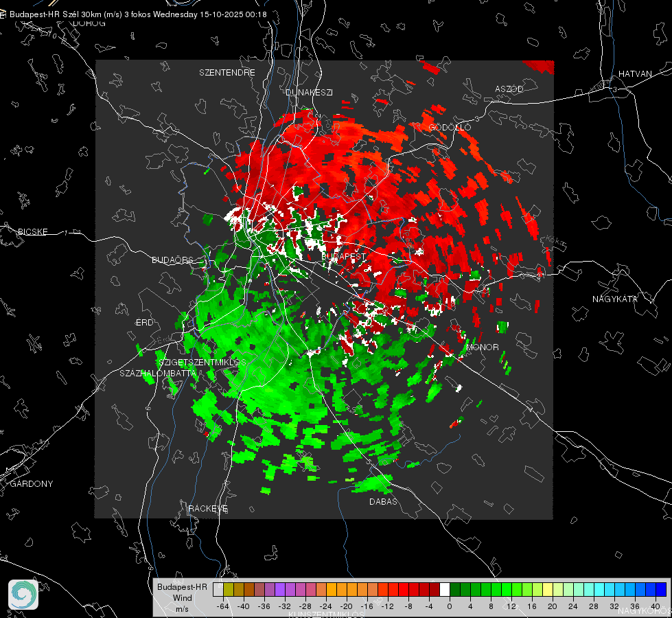Click the -20 legend value

346,606
